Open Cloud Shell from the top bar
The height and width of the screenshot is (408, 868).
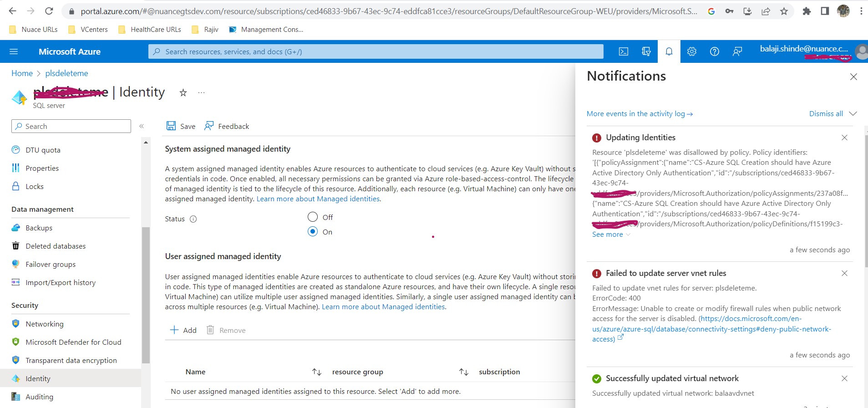pyautogui.click(x=624, y=51)
